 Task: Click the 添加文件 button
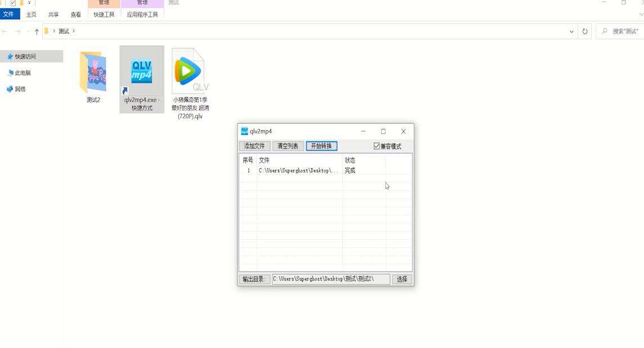click(x=254, y=146)
